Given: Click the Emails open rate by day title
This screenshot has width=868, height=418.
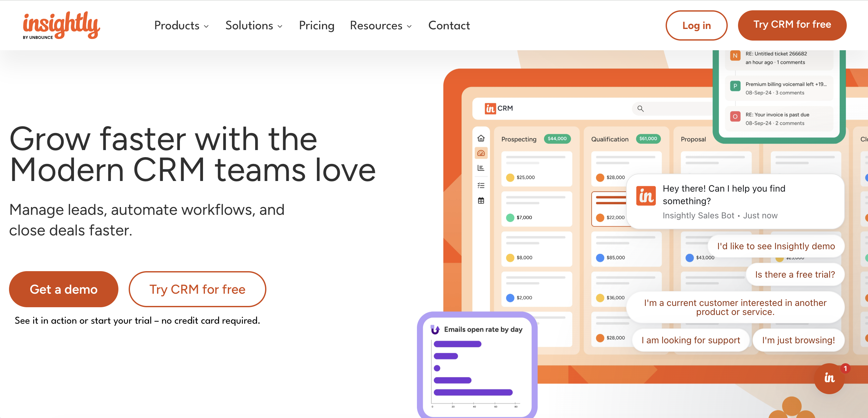Looking at the screenshot, I should click(x=483, y=329).
